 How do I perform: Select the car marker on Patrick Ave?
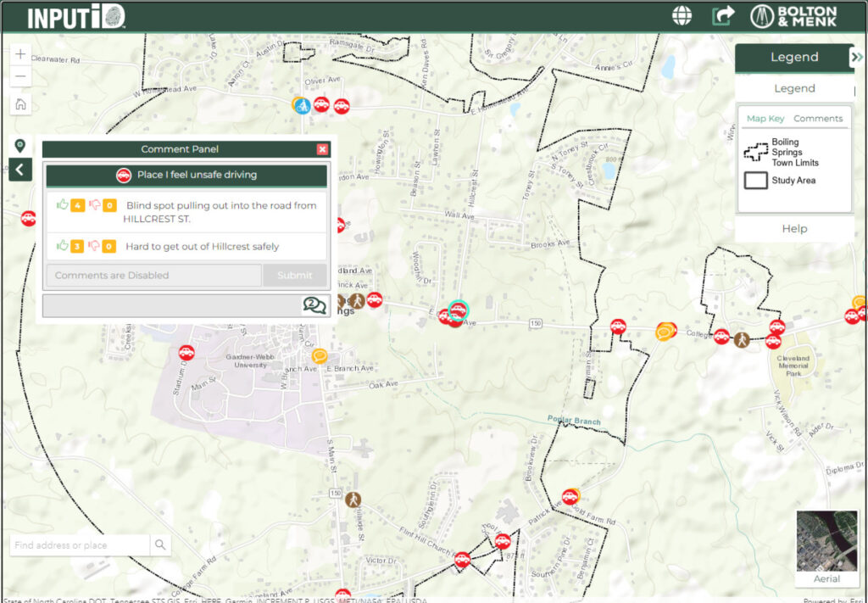click(x=569, y=497)
